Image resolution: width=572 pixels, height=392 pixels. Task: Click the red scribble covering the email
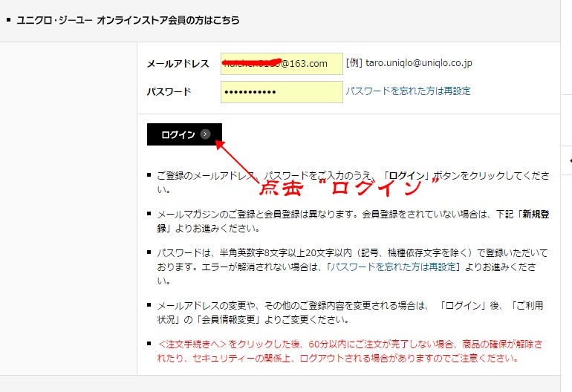[x=251, y=60]
